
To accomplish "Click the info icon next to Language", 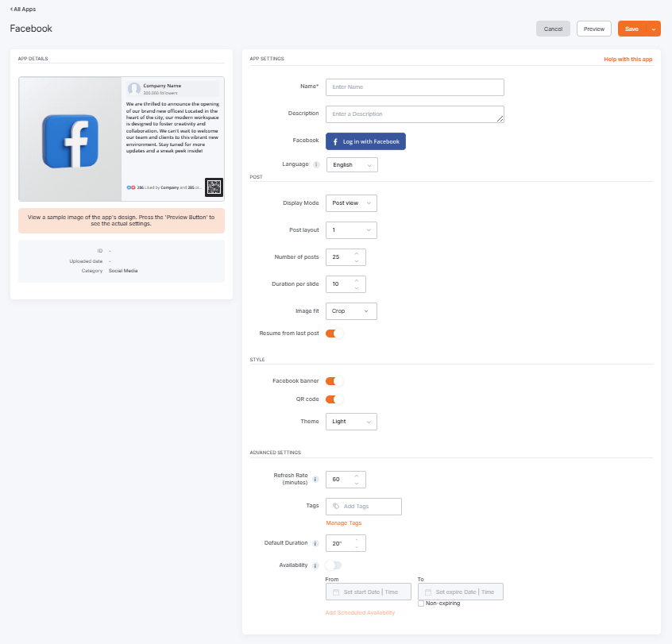I will point(317,164).
